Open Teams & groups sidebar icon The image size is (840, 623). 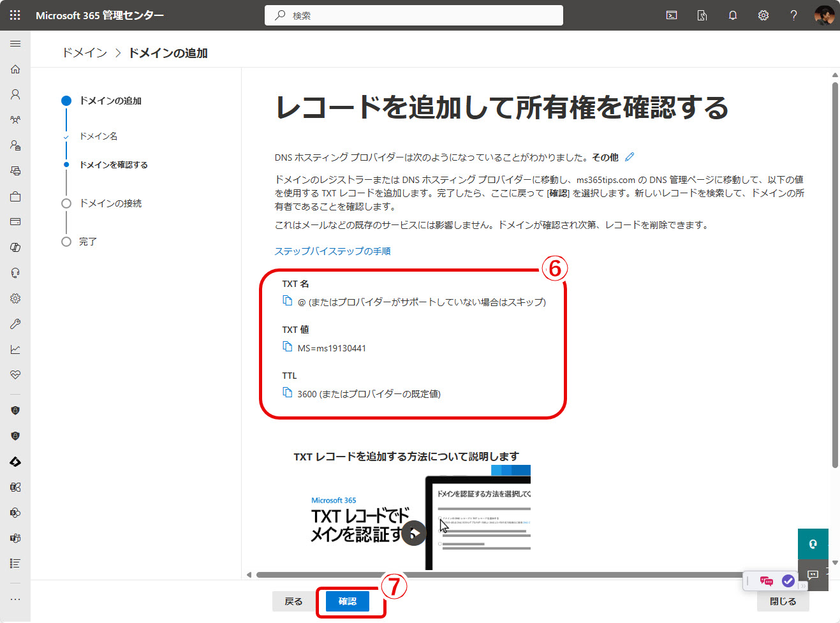15,120
